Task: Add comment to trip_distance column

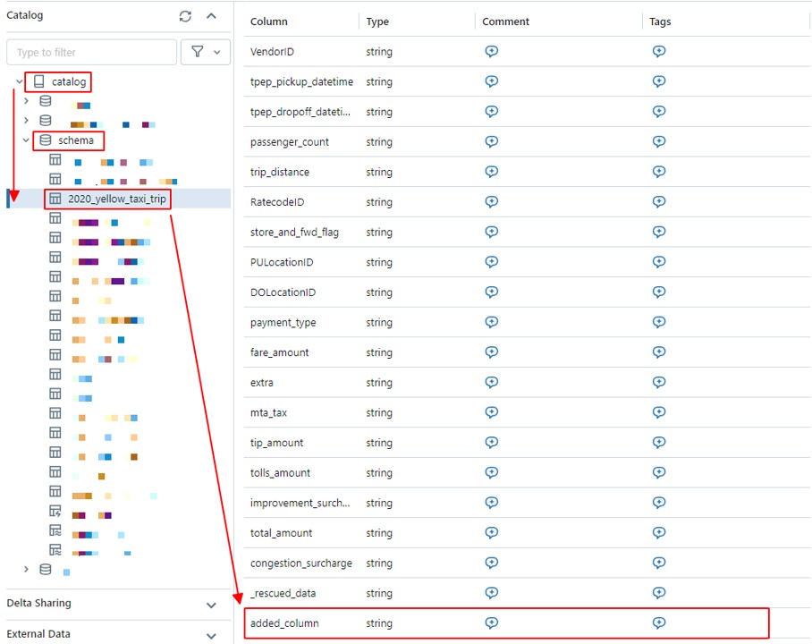Action: point(491,172)
